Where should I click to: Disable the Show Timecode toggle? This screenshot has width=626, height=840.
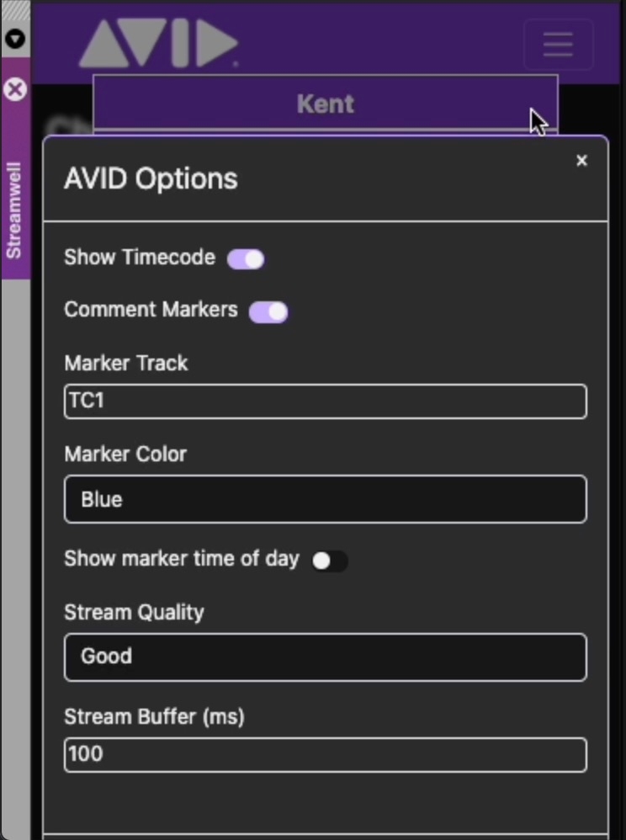click(x=247, y=259)
